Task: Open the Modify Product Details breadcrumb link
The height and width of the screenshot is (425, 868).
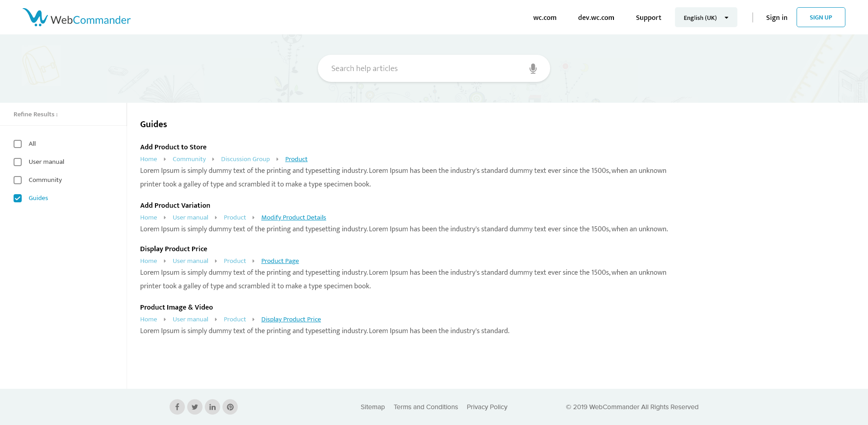Action: [293, 218]
